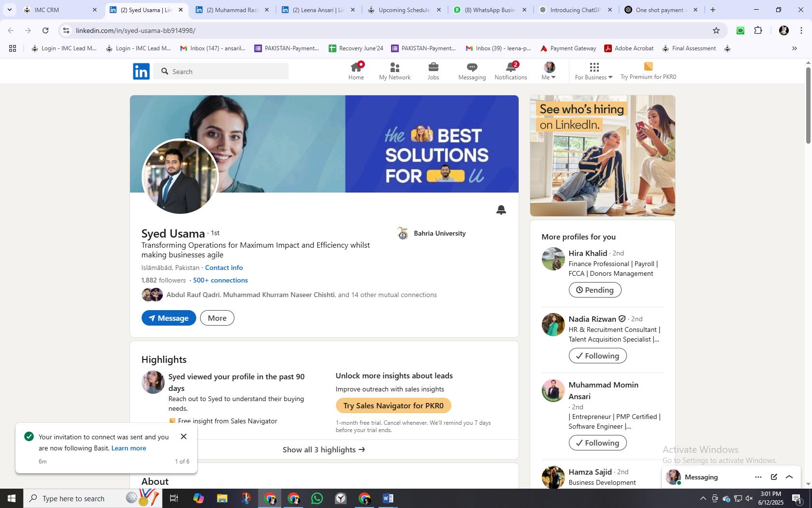
Task: Open Task View in taskbar
Action: (x=174, y=498)
